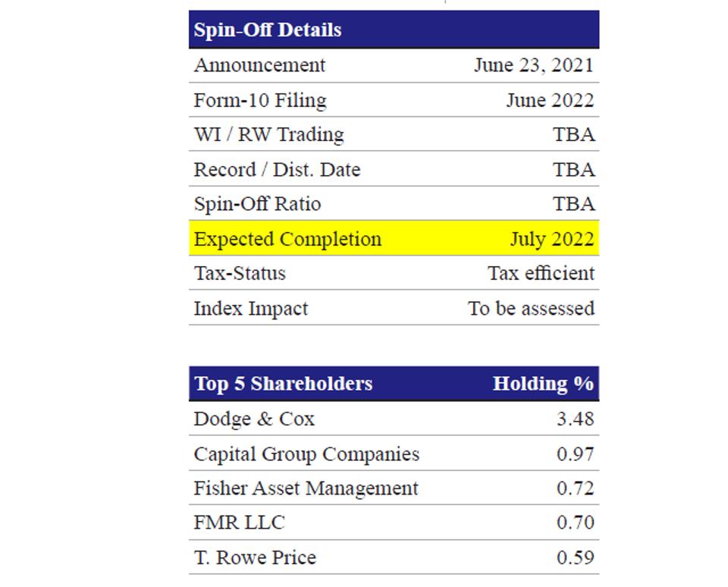Screen dimensions: 728x587
Task: Click the Record / Dist. Date label
Action: (x=277, y=170)
